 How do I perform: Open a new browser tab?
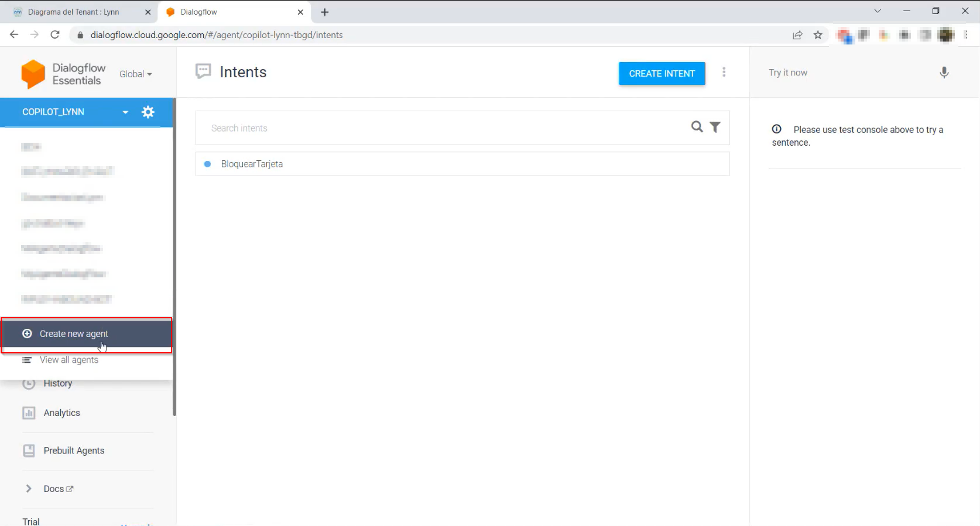point(325,12)
